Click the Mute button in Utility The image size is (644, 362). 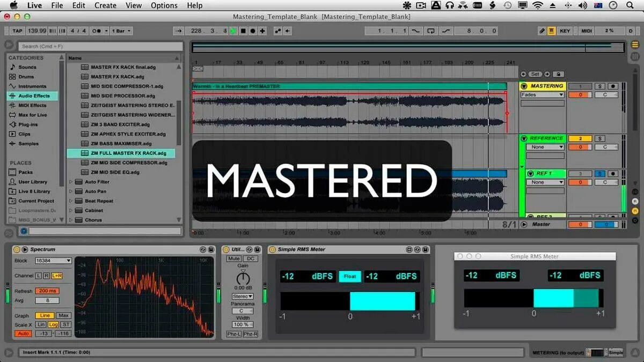(x=234, y=258)
